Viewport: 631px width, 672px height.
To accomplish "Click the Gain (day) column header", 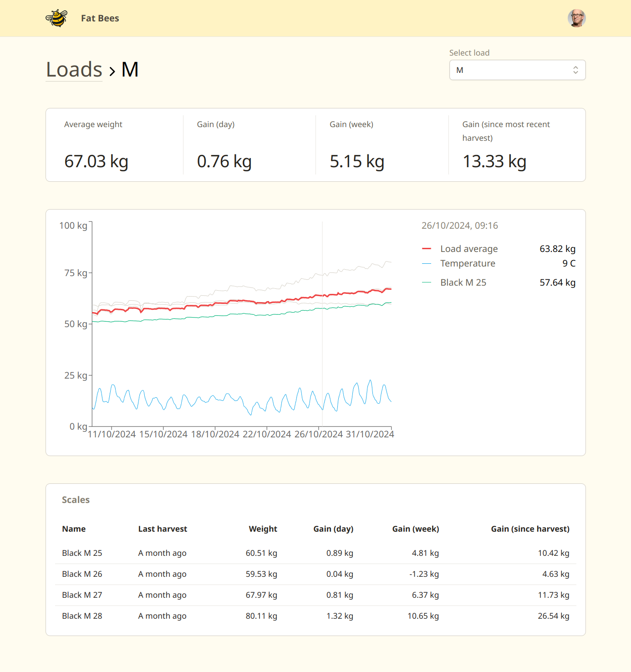I will (333, 529).
